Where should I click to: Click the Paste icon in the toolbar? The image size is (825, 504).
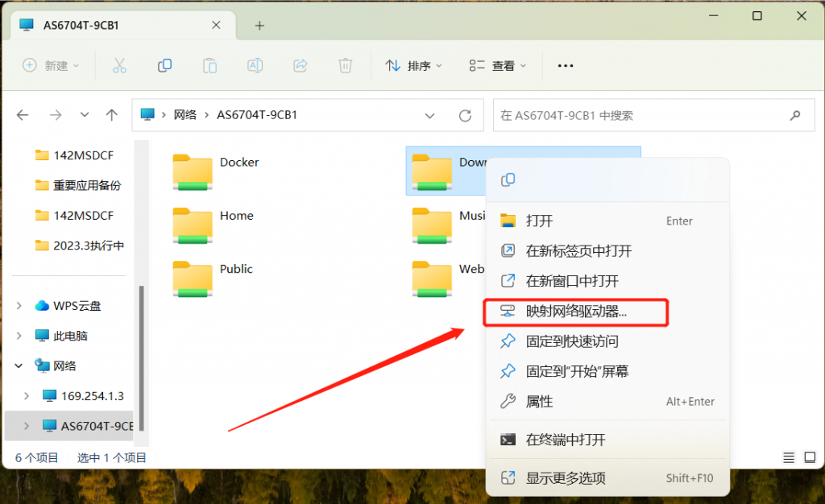[209, 66]
